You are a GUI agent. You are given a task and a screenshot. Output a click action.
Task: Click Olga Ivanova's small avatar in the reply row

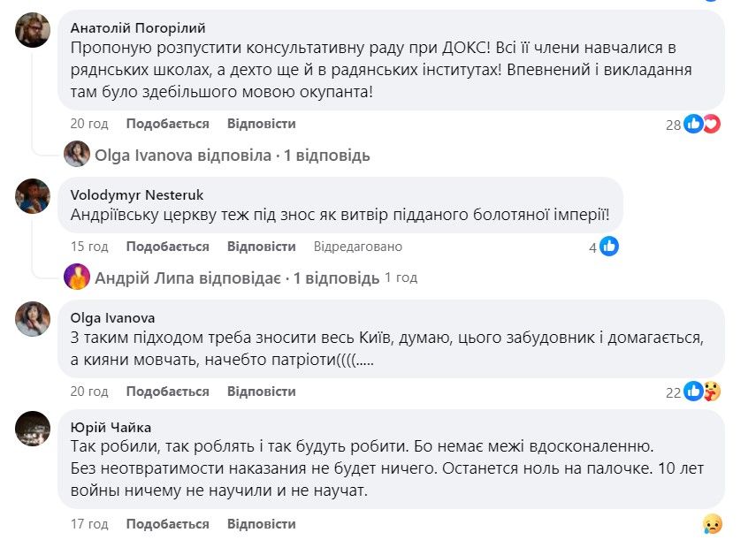[76, 155]
